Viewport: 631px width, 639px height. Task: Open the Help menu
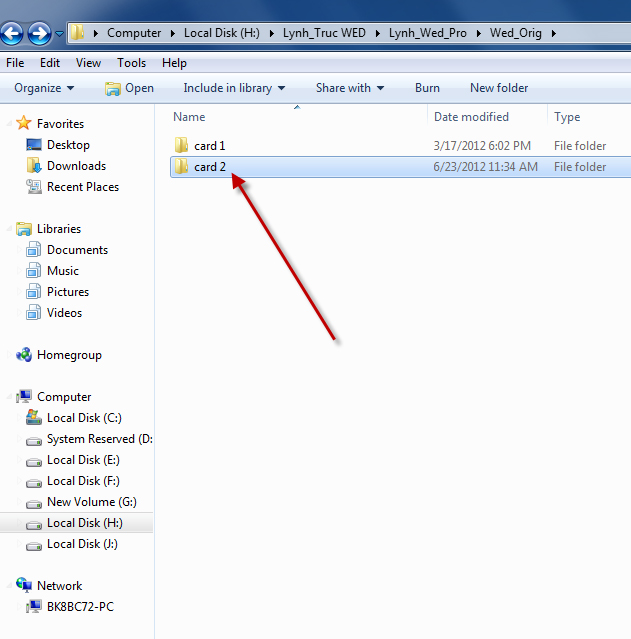click(174, 63)
